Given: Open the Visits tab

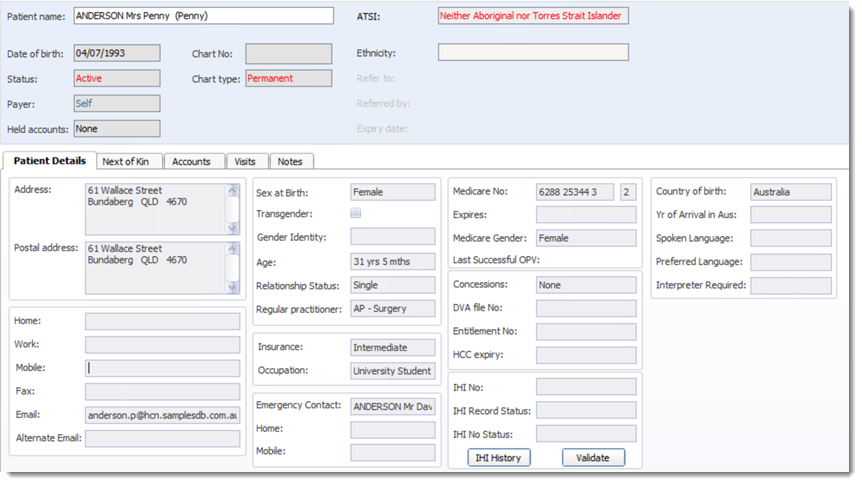Looking at the screenshot, I should (245, 161).
